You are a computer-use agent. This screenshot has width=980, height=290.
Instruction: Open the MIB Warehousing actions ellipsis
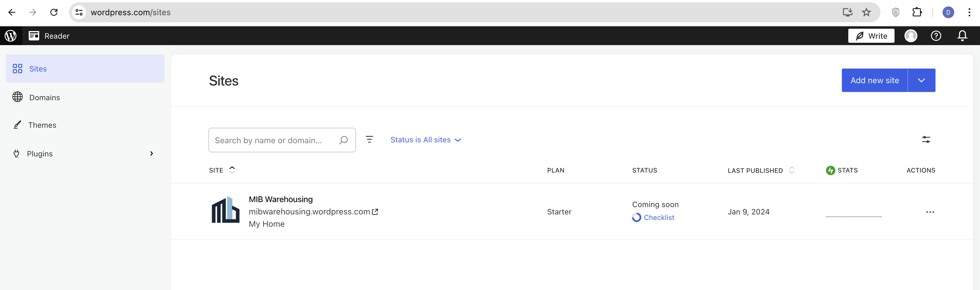tap(930, 211)
